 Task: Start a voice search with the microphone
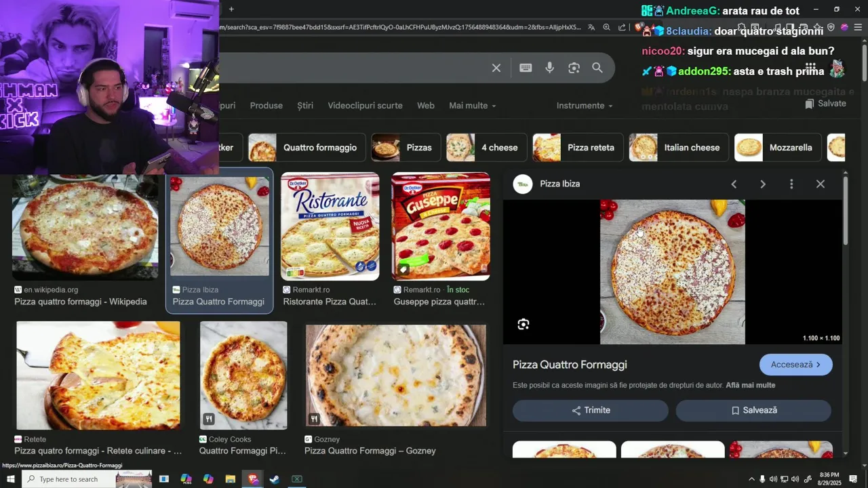550,68
